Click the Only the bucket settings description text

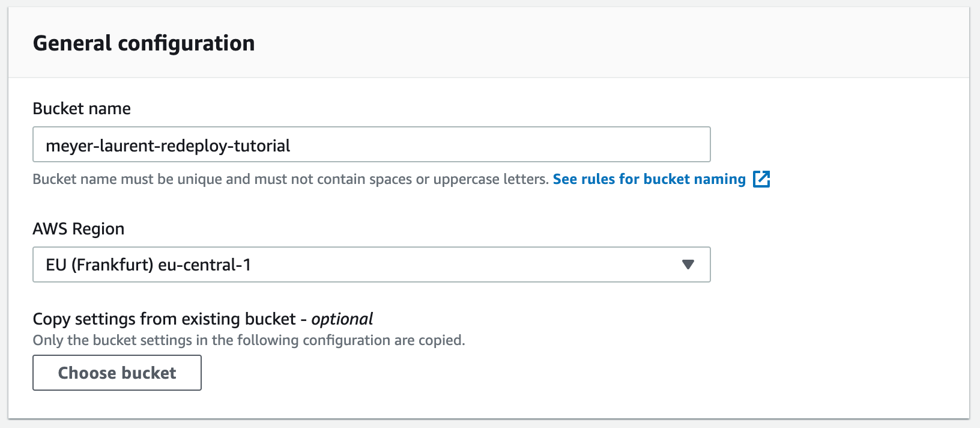pos(249,340)
